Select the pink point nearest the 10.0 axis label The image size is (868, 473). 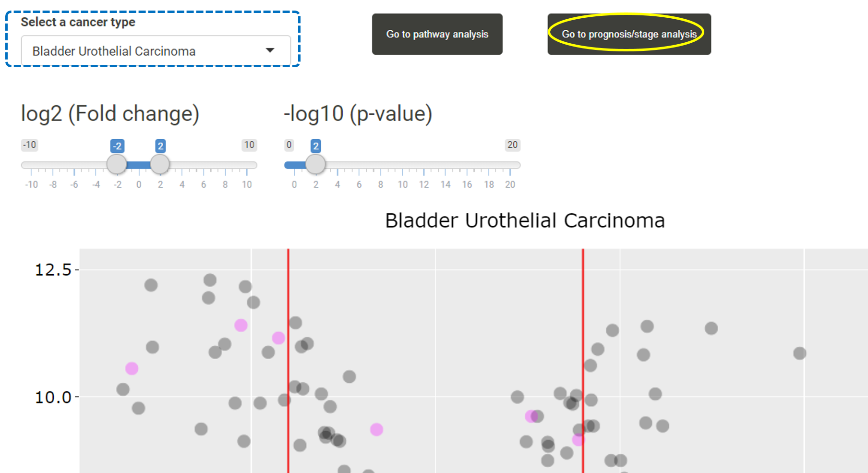(x=132, y=368)
